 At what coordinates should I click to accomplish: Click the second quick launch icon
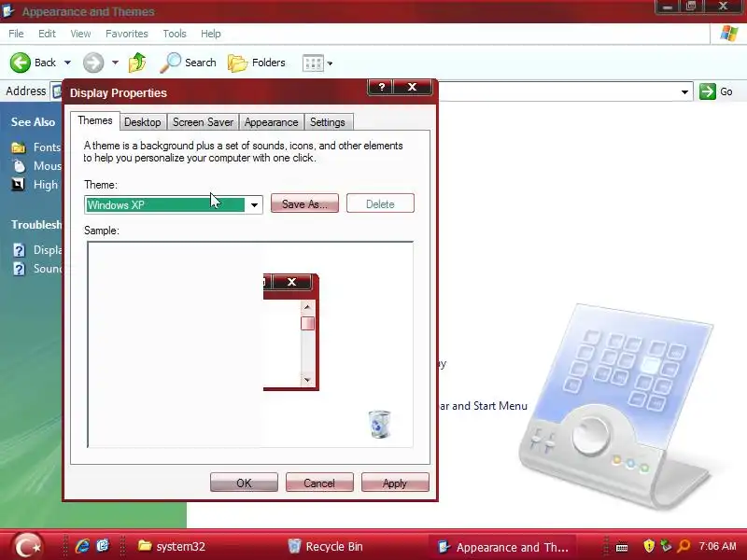(x=103, y=546)
